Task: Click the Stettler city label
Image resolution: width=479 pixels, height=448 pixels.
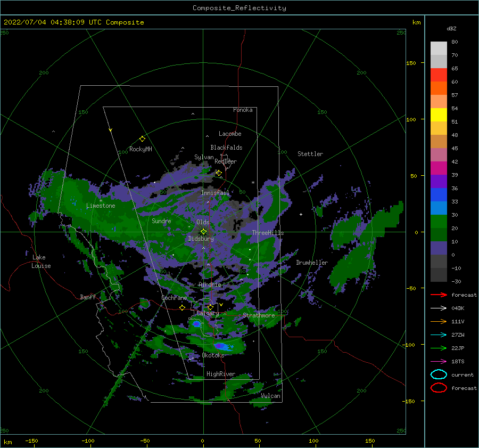Action: 310,154
